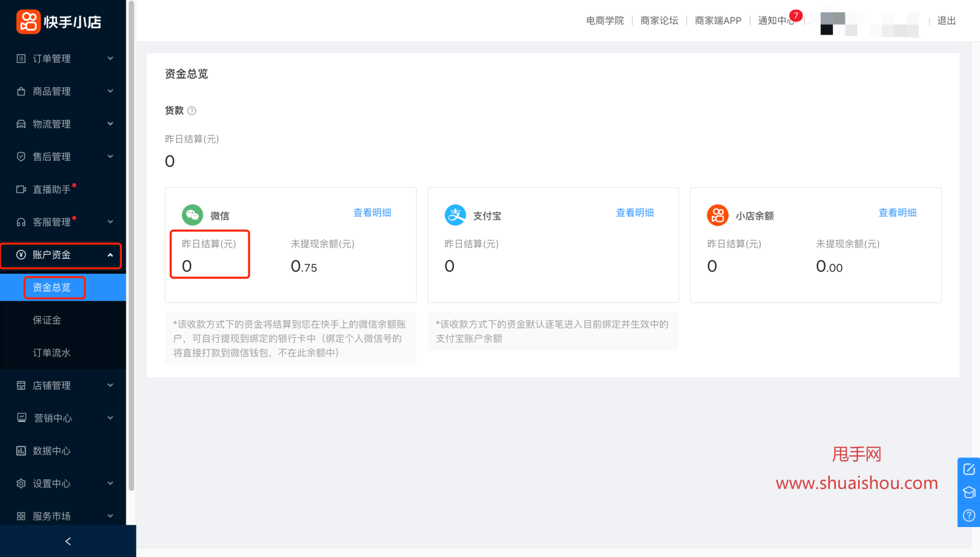
Task: Click the Kuaishou shop logo icon
Action: click(28, 21)
